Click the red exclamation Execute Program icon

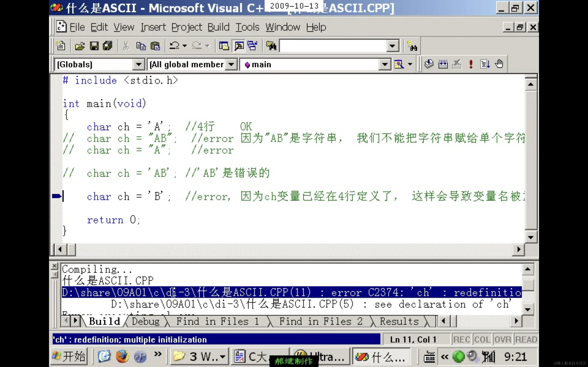pyautogui.click(x=471, y=64)
